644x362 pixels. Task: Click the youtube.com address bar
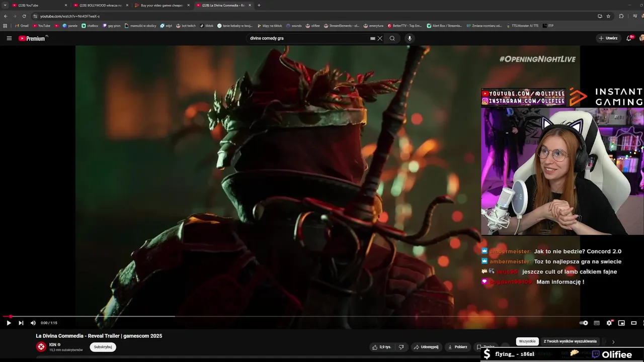pos(312,16)
